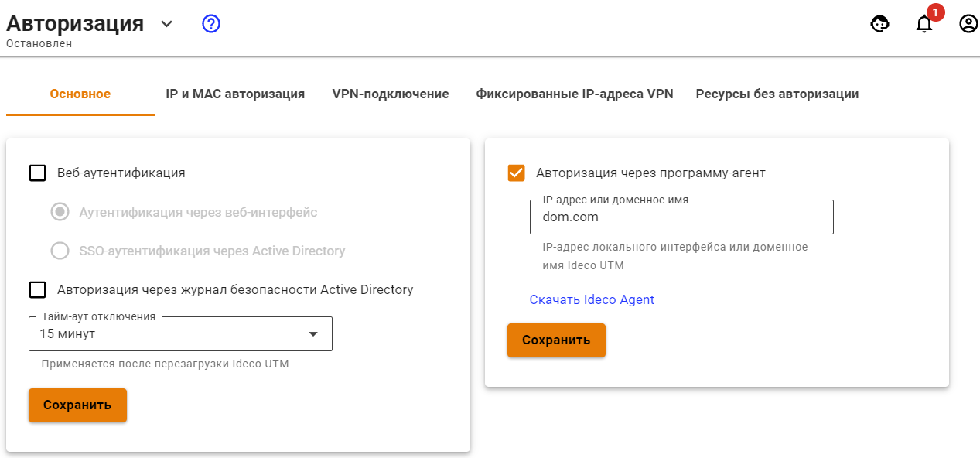Select SSO-аутентификация через Active Directory radio
Screen dimensions: 980x458
(60, 251)
